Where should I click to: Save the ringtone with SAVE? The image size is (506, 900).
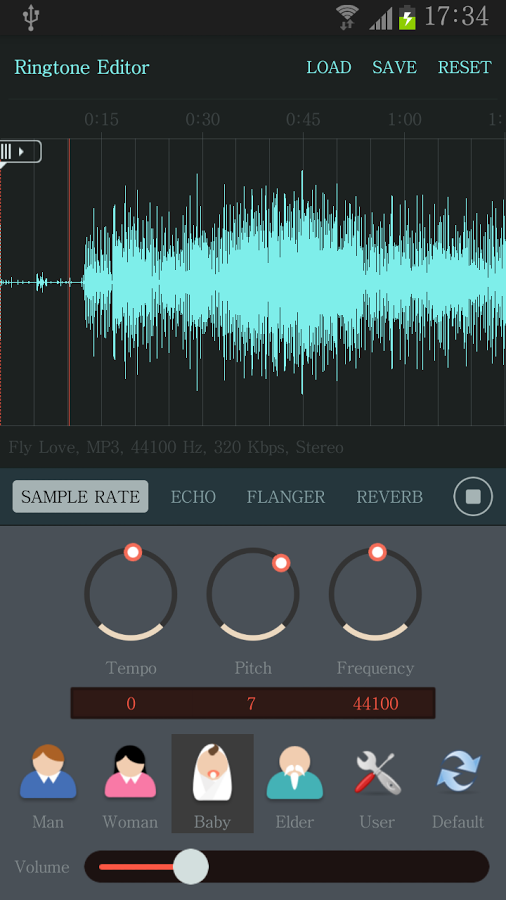coord(395,67)
